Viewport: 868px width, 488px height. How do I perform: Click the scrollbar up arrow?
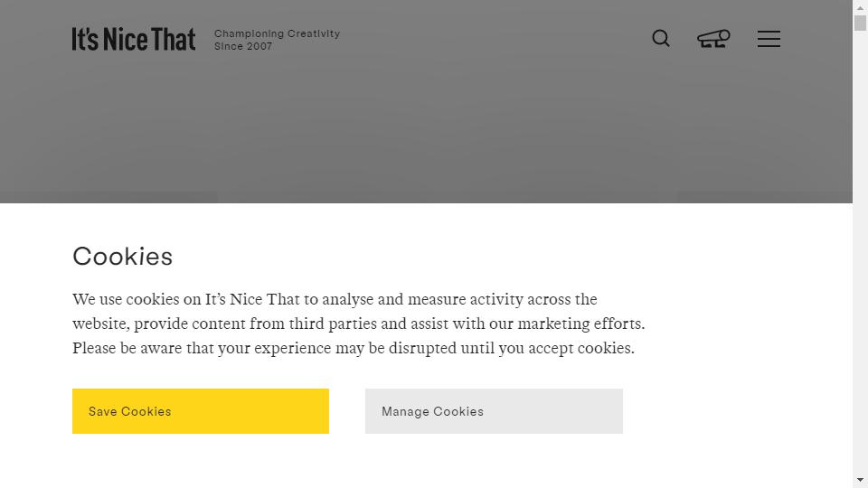click(860, 8)
